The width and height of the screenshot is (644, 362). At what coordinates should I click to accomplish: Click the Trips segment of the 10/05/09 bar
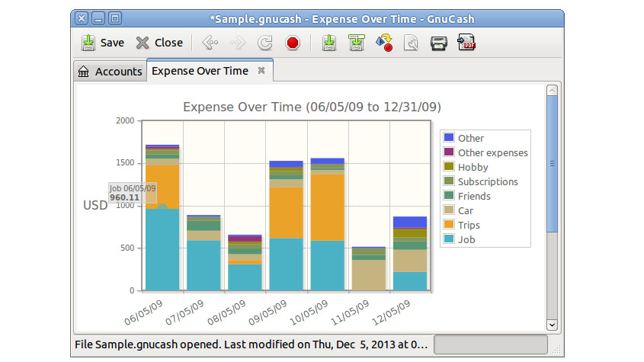(328, 207)
